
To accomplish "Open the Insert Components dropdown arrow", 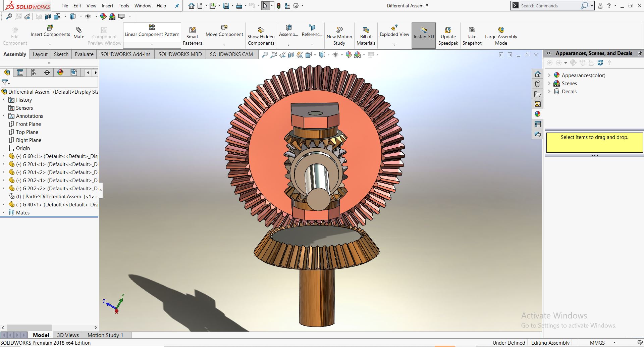I will click(x=50, y=45).
